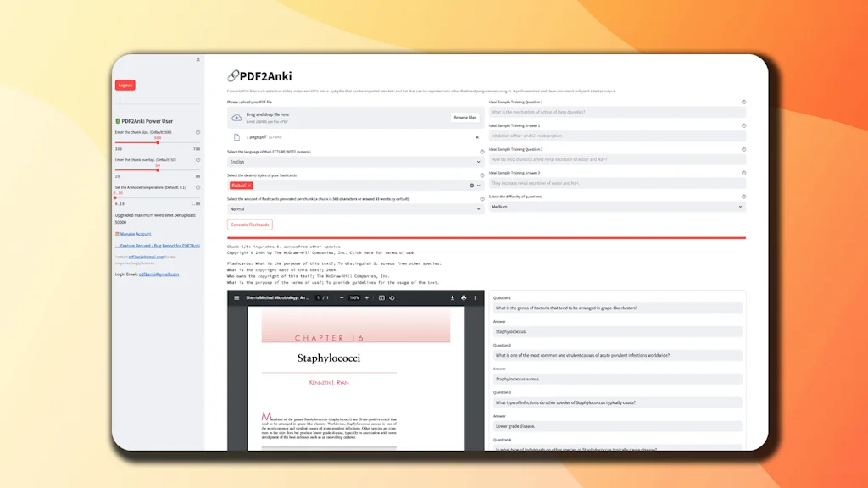Click the fit to page icon
The image size is (868, 488).
(x=381, y=298)
